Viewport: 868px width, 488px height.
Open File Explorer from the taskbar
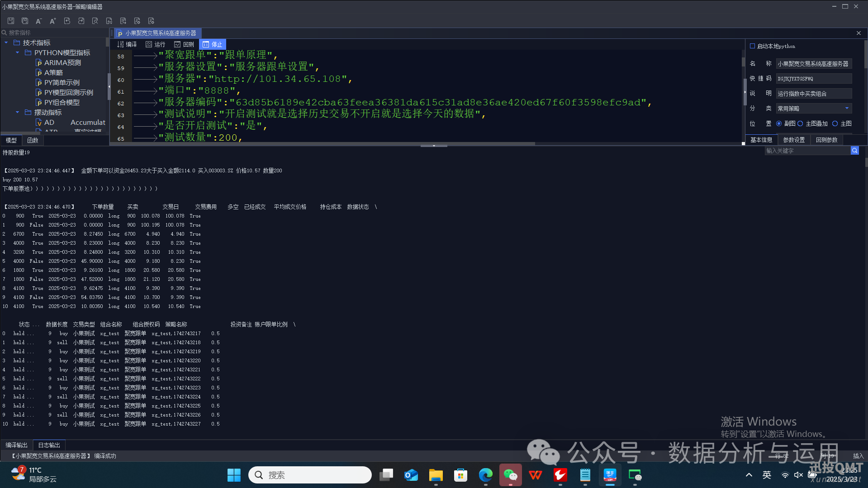click(436, 475)
